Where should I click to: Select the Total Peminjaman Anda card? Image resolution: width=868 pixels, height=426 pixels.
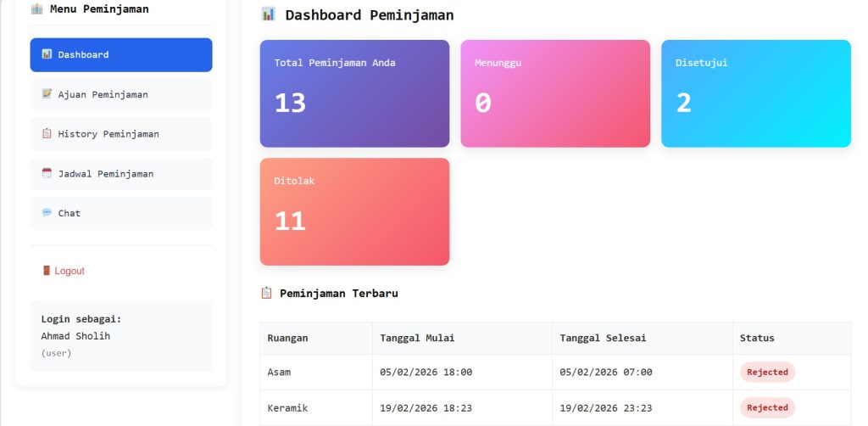point(354,93)
